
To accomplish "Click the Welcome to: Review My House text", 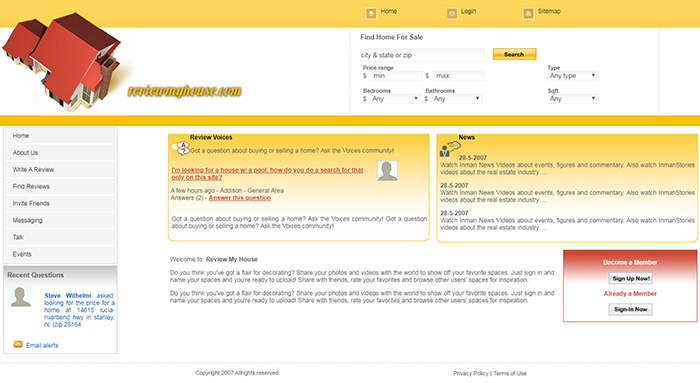I will pos(214,259).
